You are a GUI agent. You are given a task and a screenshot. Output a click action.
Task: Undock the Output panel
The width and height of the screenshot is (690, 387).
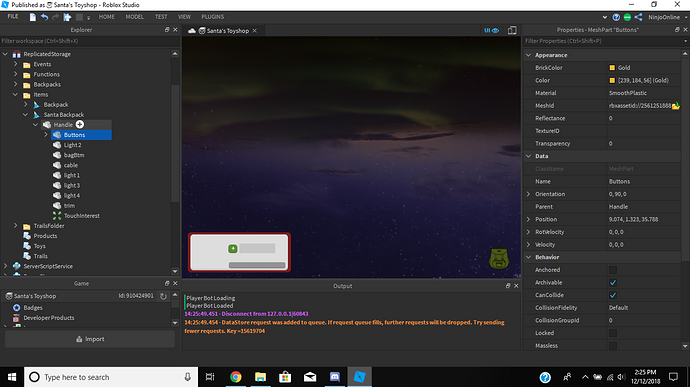508,286
